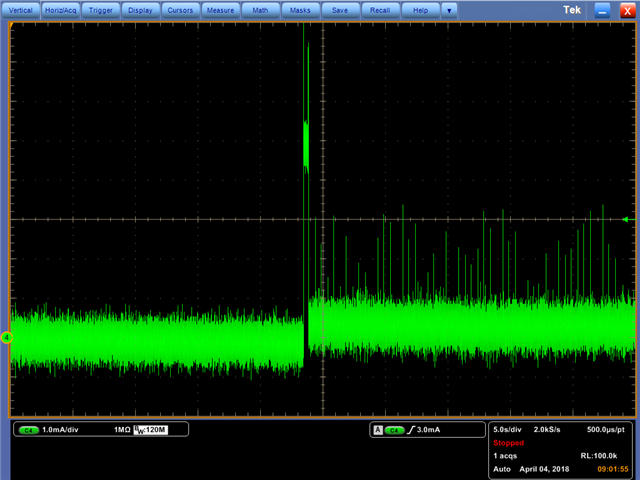Select the trigger position marker at top-left

coord(12,26)
